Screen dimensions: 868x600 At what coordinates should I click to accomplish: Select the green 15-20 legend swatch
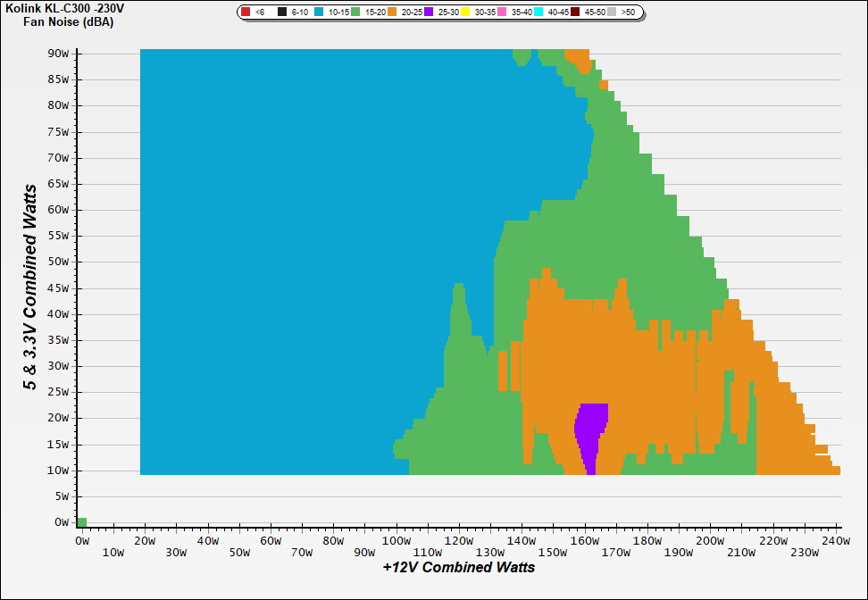pyautogui.click(x=355, y=12)
